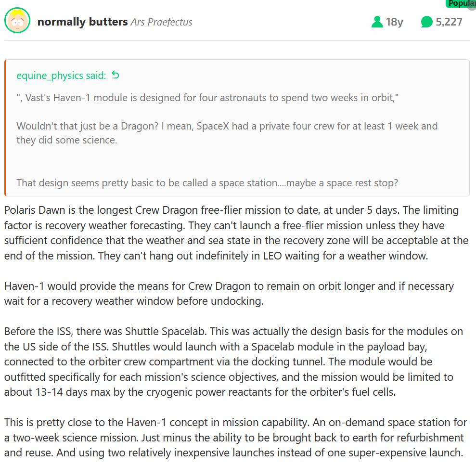Click the orange left border of quote block
This screenshot has width=476, height=466.
[x=5, y=128]
